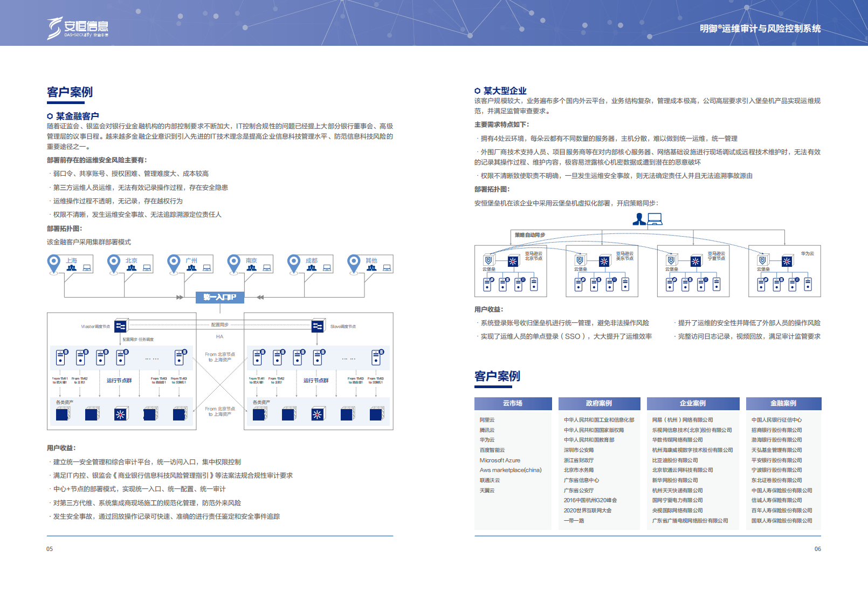Click the 某金融客户 subheading
Image resolution: width=868 pixels, height=593 pixels.
click(77, 116)
